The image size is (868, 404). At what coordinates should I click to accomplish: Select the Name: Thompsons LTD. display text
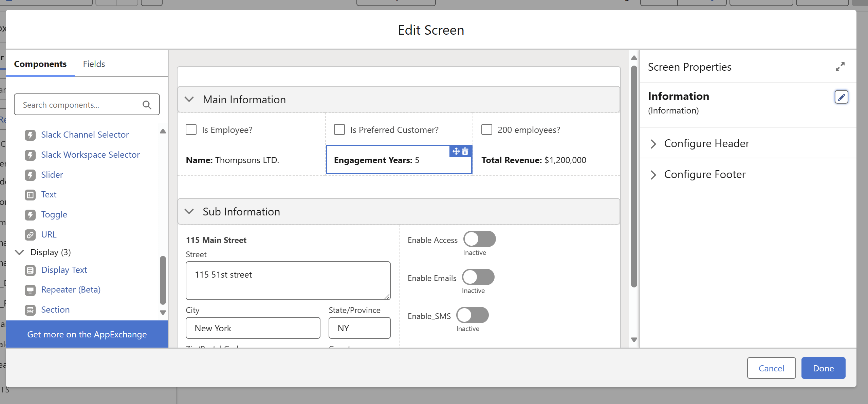[x=233, y=160]
